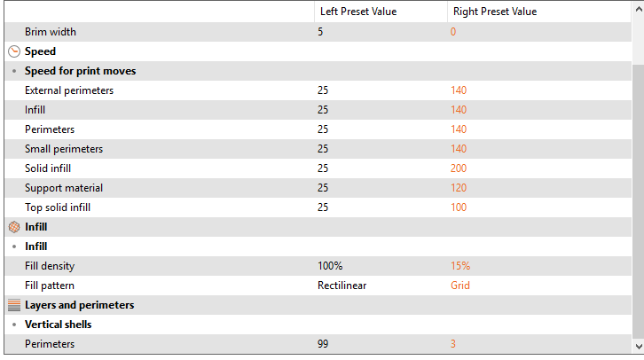644x360 pixels.
Task: Click bullet beside Speed for print moves
Action: tap(14, 71)
